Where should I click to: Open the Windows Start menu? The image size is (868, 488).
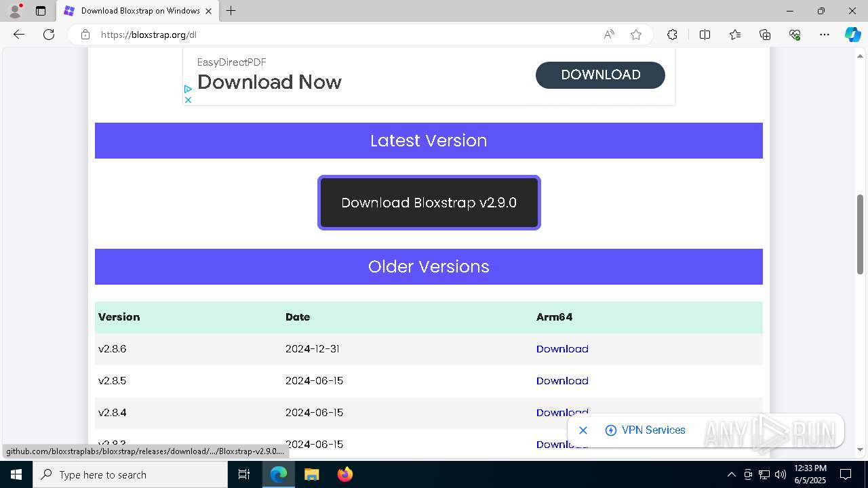(16, 474)
